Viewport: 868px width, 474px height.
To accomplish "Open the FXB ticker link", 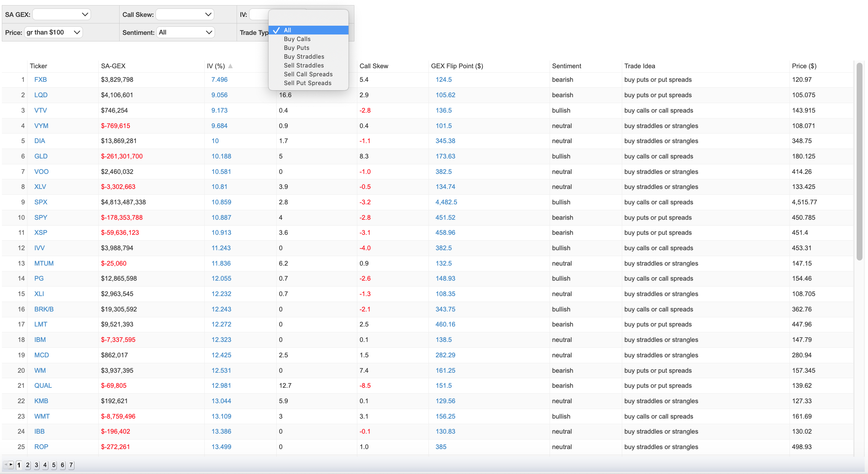I will click(x=40, y=80).
